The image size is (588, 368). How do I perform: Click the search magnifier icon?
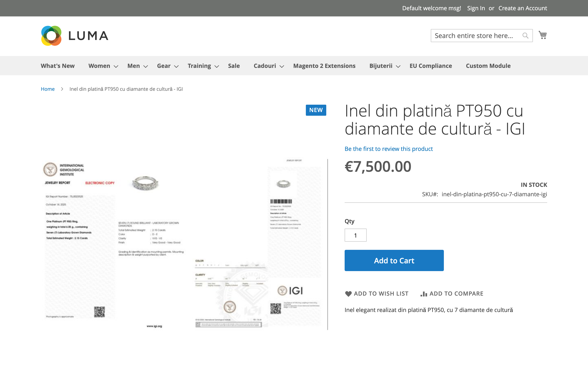(x=525, y=36)
